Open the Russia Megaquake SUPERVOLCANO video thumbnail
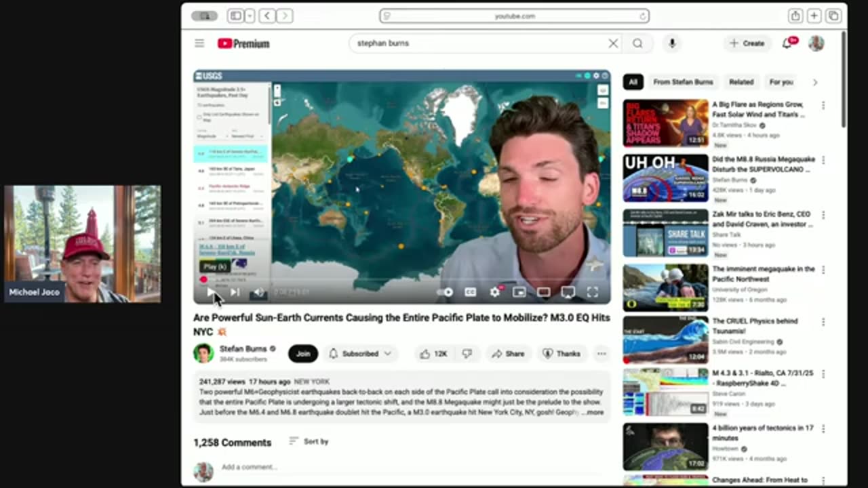Viewport: 868px width, 488px height. [x=665, y=178]
